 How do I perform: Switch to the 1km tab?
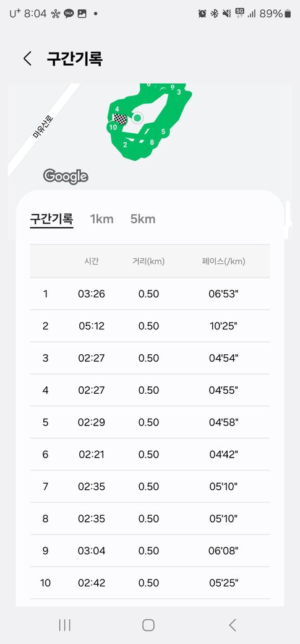point(102,219)
